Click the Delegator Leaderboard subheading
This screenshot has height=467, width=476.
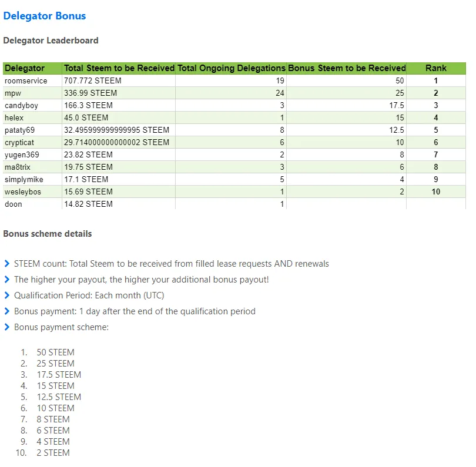click(51, 41)
